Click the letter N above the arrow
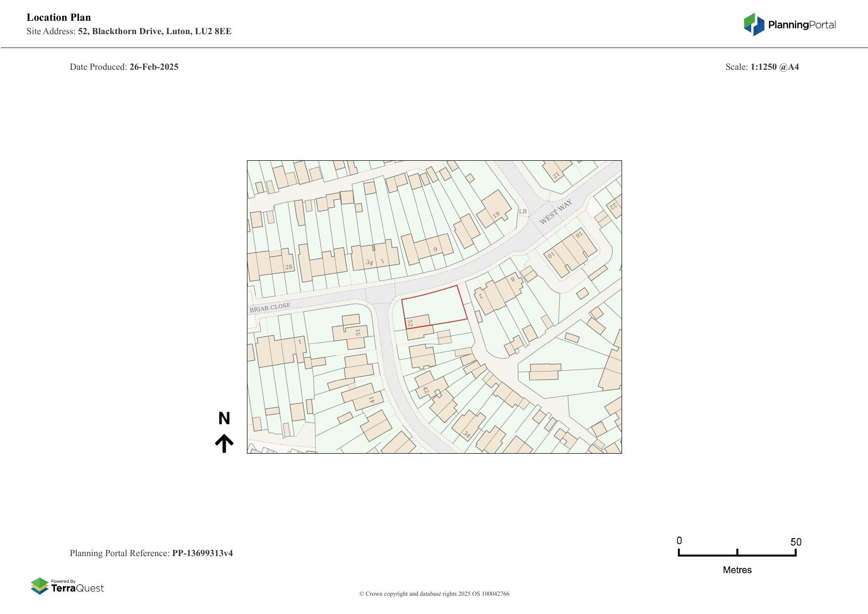This screenshot has width=868, height=614. click(x=224, y=419)
